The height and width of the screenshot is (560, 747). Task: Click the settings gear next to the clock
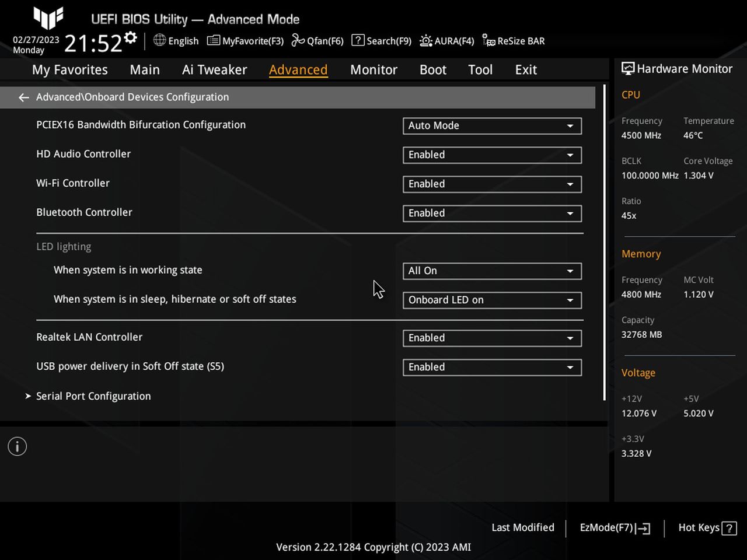click(131, 38)
